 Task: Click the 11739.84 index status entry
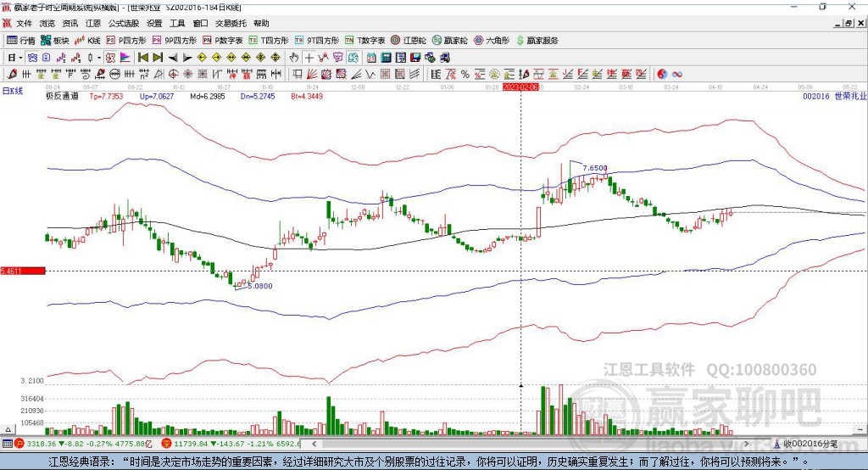click(231, 444)
